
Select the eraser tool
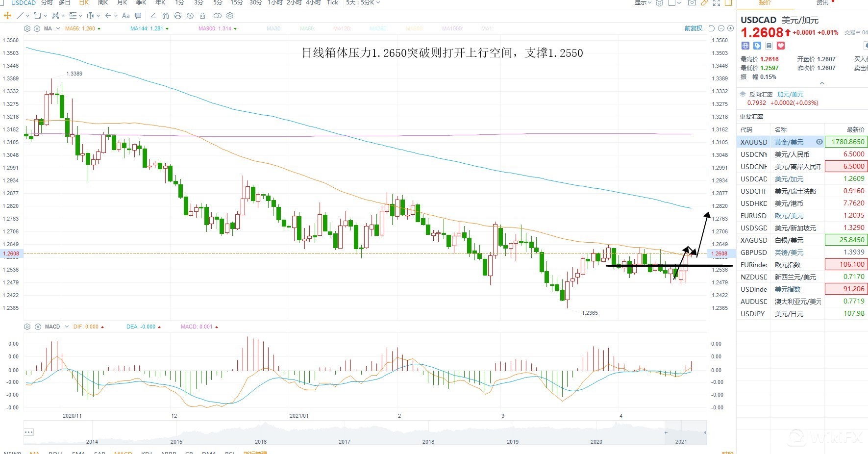pos(153,16)
